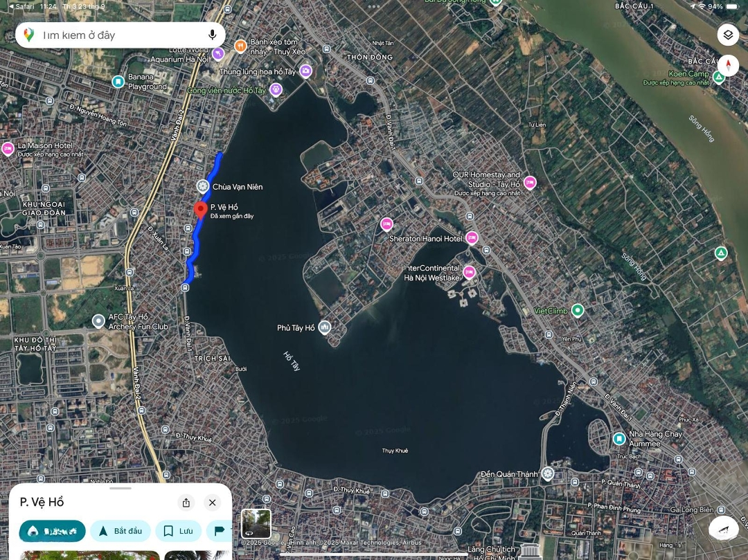Tap the Phủ Tây Hồ landmark icon
748x560 pixels.
point(324,327)
